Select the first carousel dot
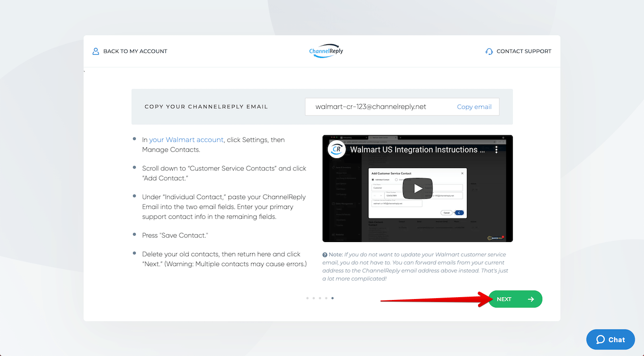The height and width of the screenshot is (356, 644). pos(307,298)
